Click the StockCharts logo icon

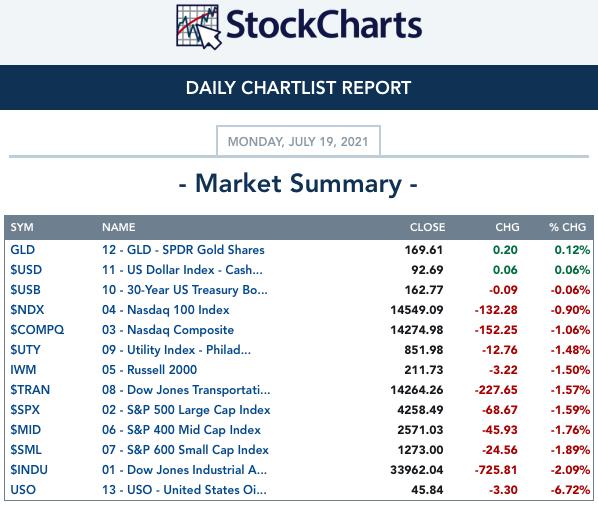[199, 27]
